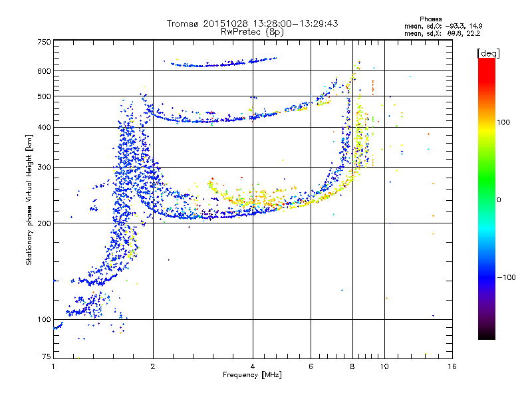Click the x-axis tick label '4'
The height and width of the screenshot is (399, 532).
pos(253,366)
